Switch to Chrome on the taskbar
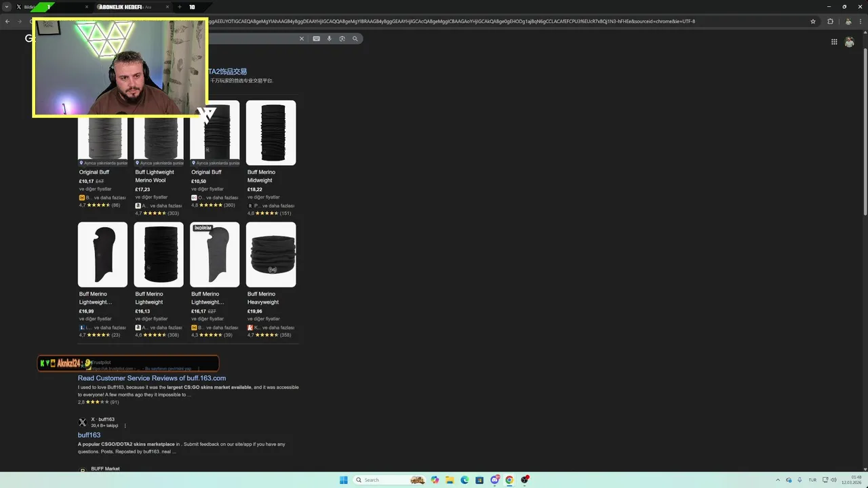The height and width of the screenshot is (488, 868). (509, 480)
